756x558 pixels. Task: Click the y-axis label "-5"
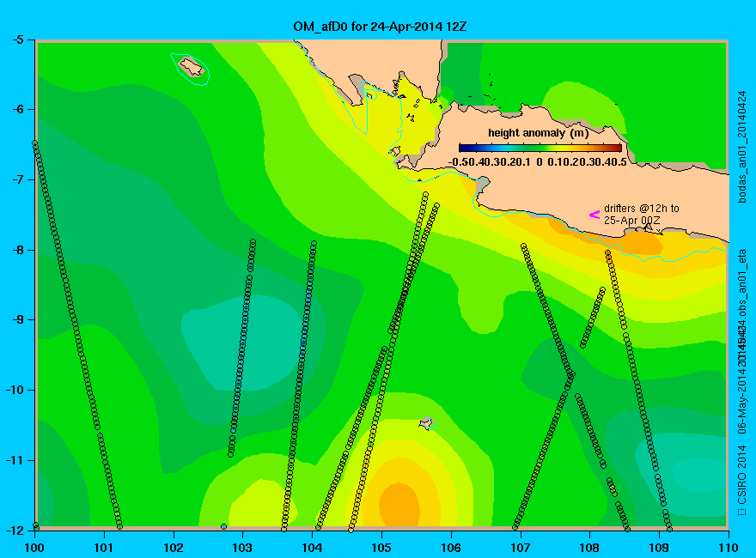tap(17, 39)
